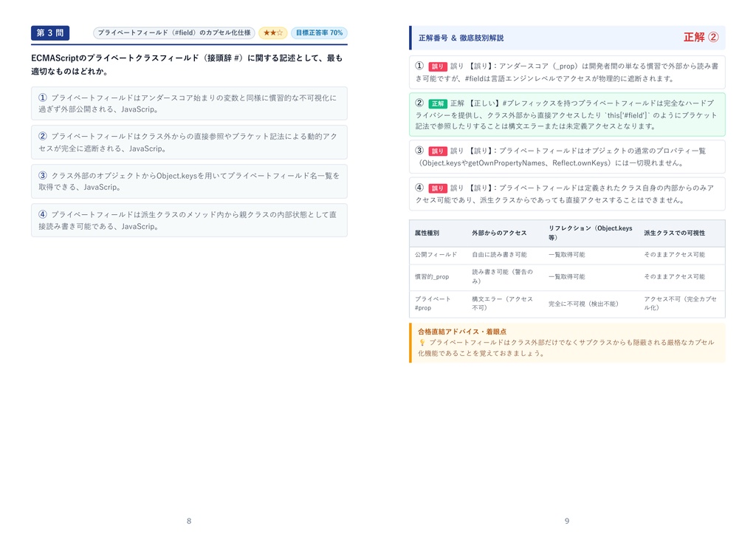Click the プライベートフィールド（#field）のカプセル化仕様 topic tag
The width and height of the screenshot is (756, 537).
point(174,33)
